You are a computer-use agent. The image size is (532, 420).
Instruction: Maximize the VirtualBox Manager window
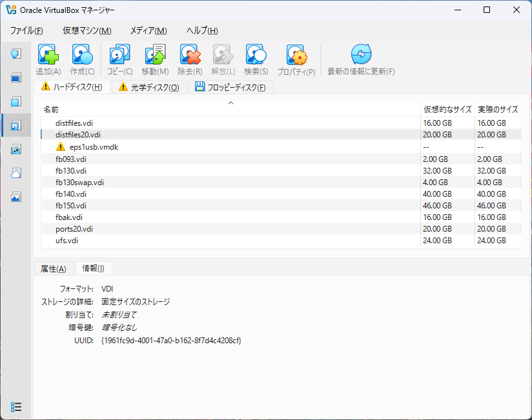487,10
